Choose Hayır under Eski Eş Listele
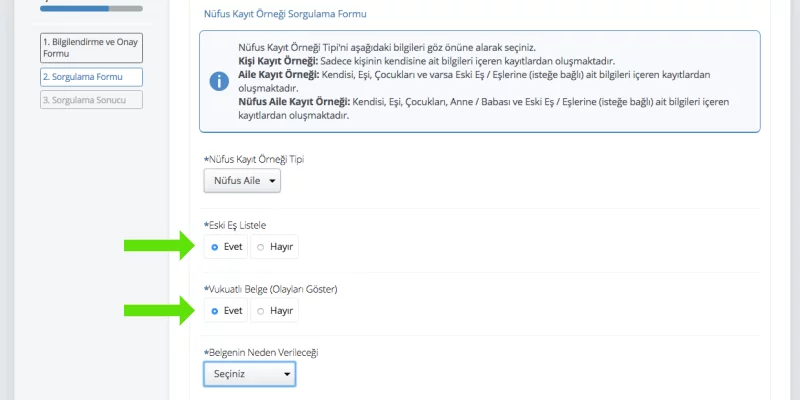Viewport: 800px width, 400px height. coord(274,247)
